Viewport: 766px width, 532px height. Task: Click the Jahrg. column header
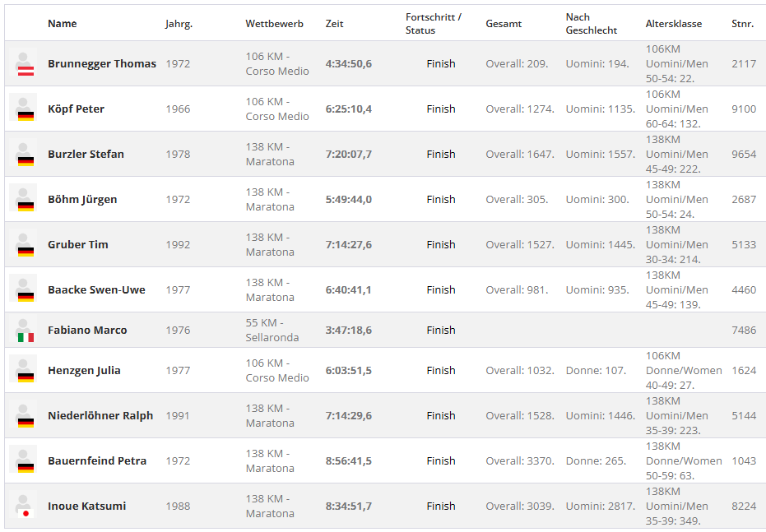(x=179, y=24)
